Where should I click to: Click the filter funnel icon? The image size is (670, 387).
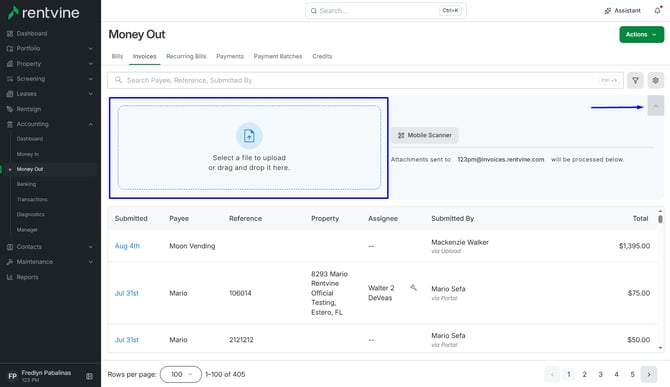tap(635, 80)
